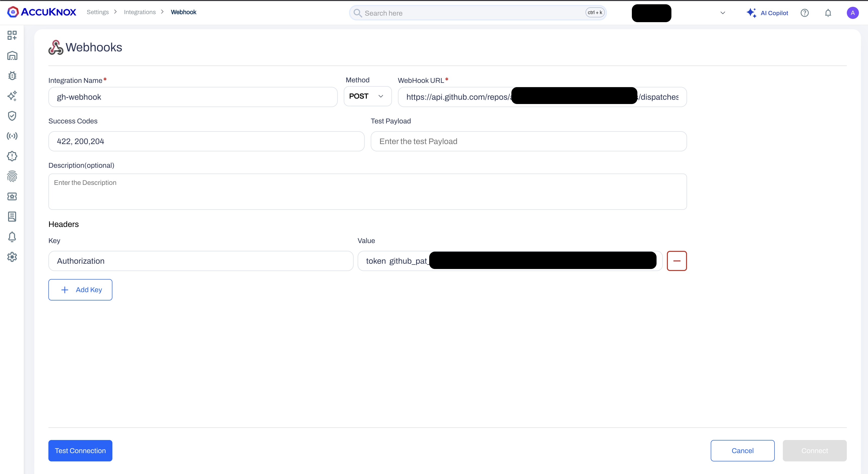This screenshot has height=474, width=868.
Task: Click the bug Issues sidebar icon
Action: click(x=12, y=76)
